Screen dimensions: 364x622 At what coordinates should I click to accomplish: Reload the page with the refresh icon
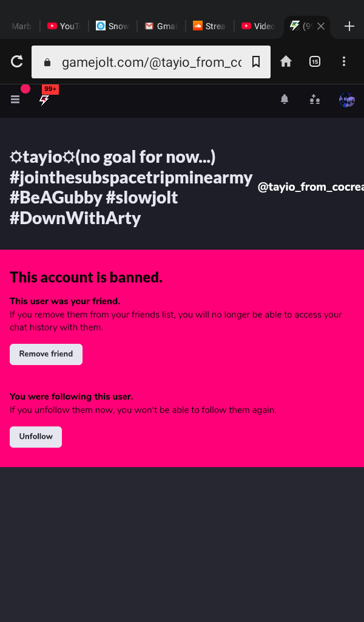point(16,61)
